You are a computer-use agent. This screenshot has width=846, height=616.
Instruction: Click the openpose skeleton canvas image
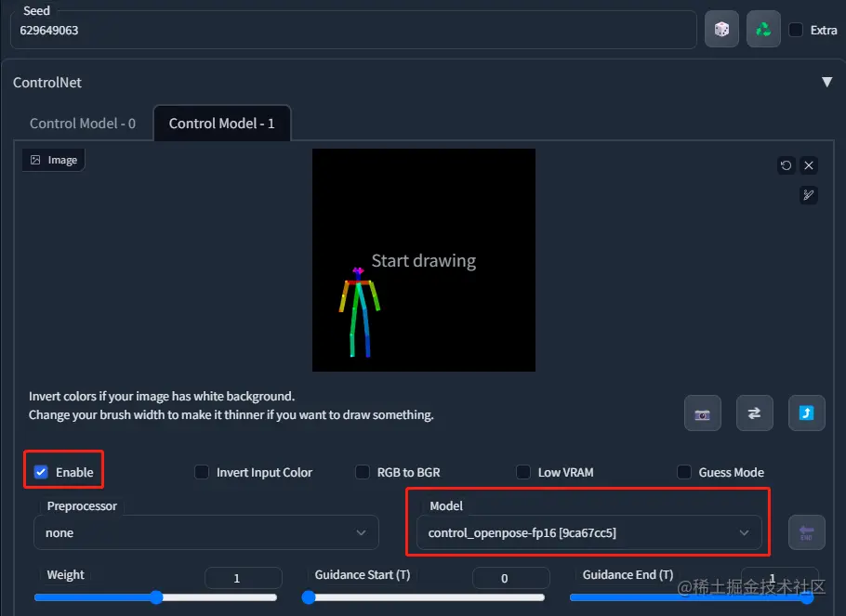click(x=424, y=260)
